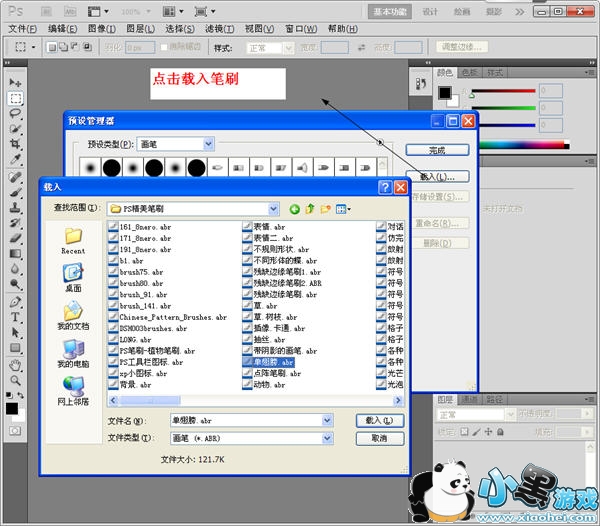Image resolution: width=600 pixels, height=526 pixels.
Task: Click the Load (载入) button in file dialog
Action: coord(379,420)
